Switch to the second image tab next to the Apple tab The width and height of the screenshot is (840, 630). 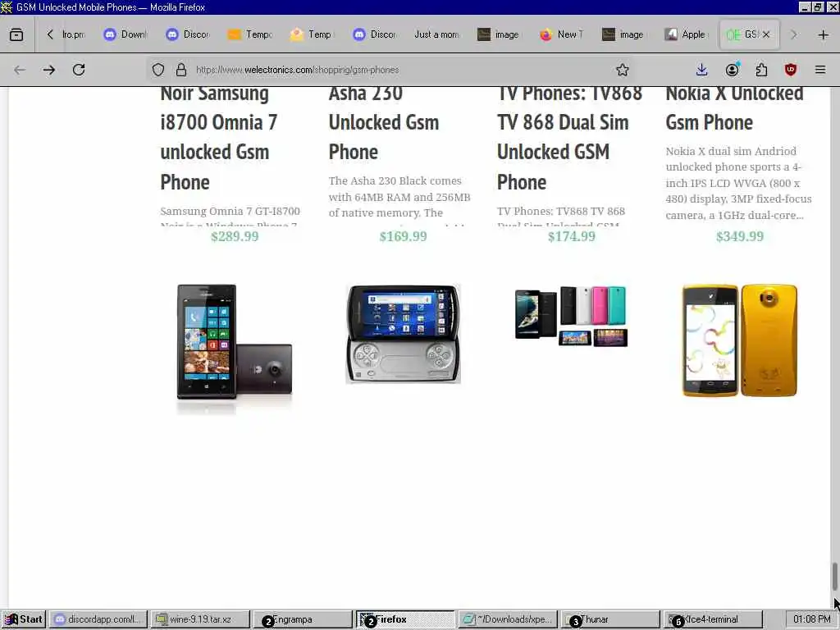point(624,34)
